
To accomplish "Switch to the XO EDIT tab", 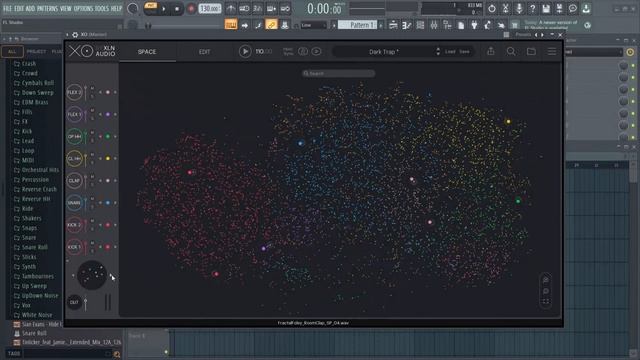I will point(204,52).
